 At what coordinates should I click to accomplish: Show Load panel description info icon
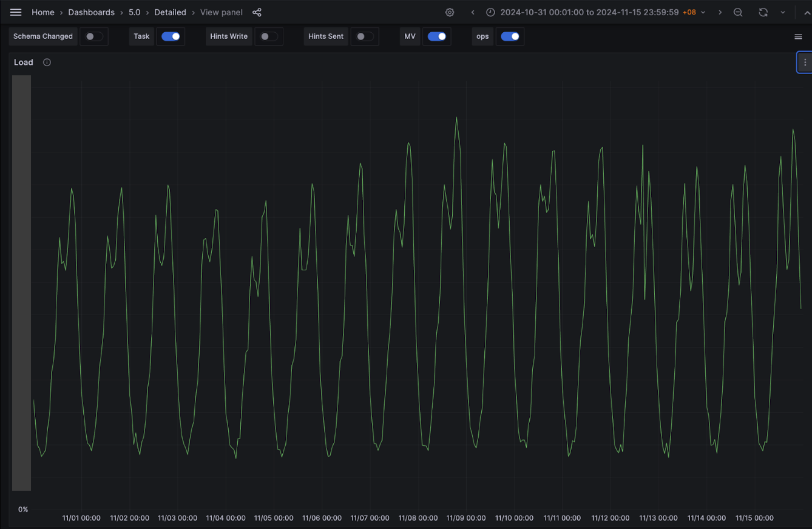47,63
